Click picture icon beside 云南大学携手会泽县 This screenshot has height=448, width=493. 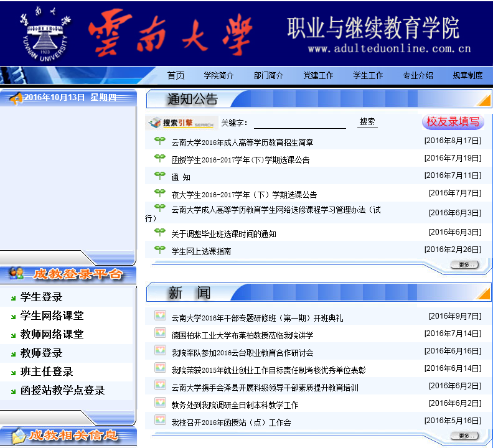(x=160, y=385)
